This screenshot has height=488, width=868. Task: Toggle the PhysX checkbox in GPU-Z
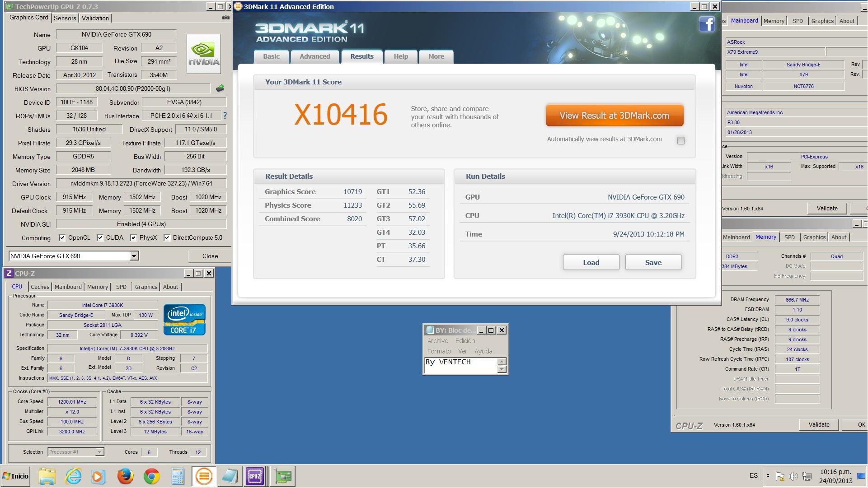(133, 238)
